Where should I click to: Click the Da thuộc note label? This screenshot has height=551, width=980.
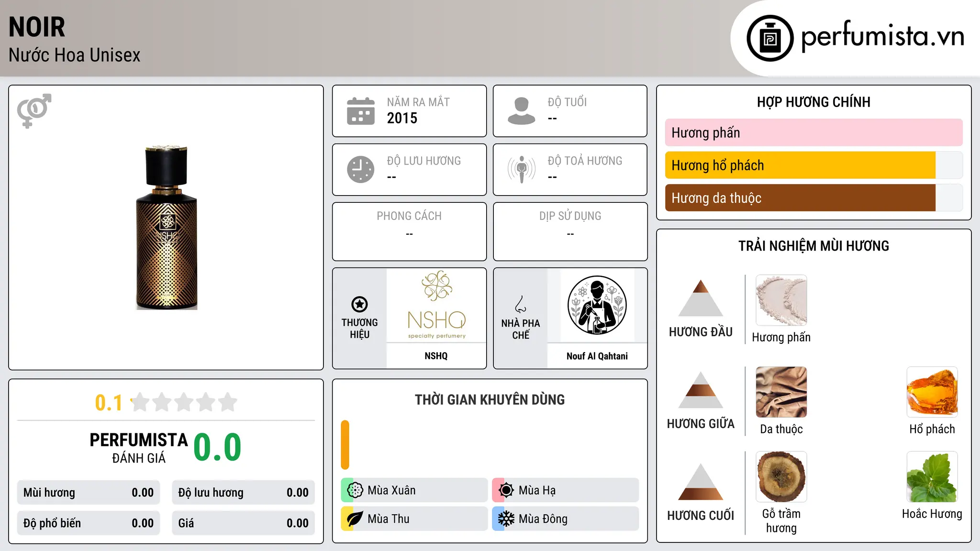[x=781, y=429]
